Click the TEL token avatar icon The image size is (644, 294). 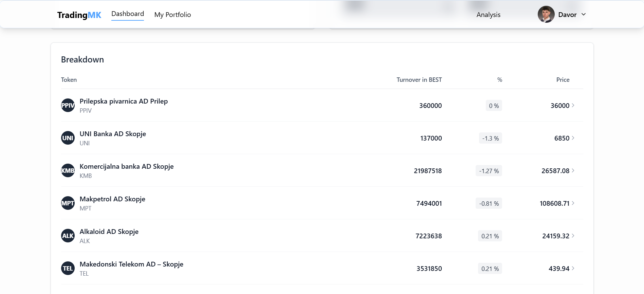pyautogui.click(x=68, y=268)
